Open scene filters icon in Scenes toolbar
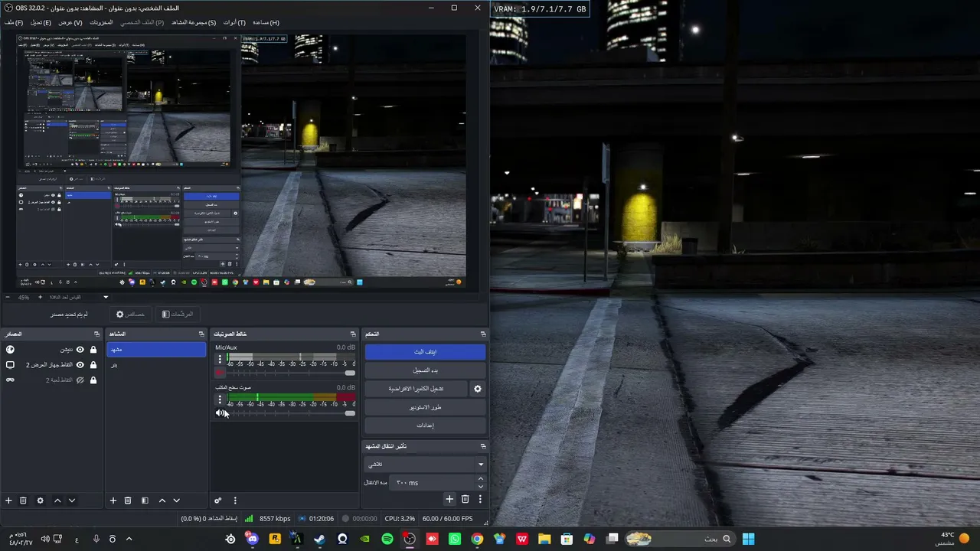980x551 pixels. click(145, 500)
